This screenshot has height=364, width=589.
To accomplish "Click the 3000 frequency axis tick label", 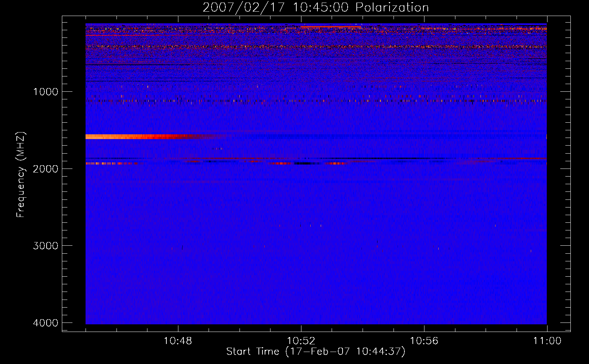I will click(x=46, y=246).
